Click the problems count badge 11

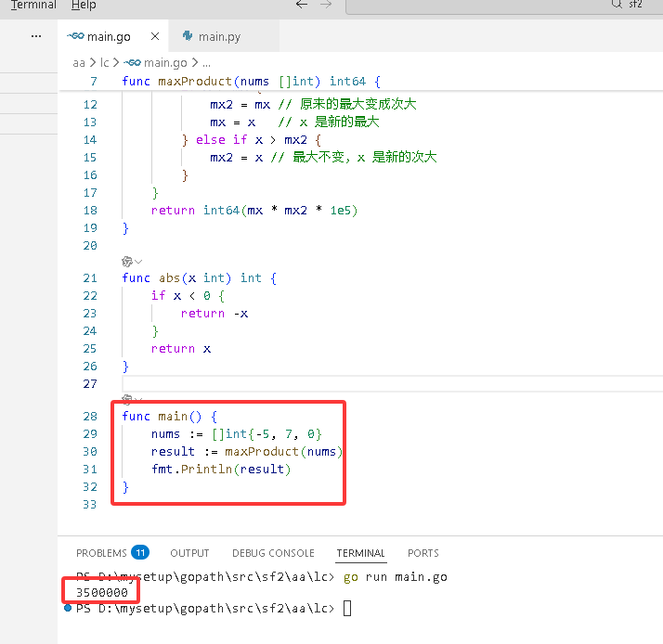tap(140, 553)
